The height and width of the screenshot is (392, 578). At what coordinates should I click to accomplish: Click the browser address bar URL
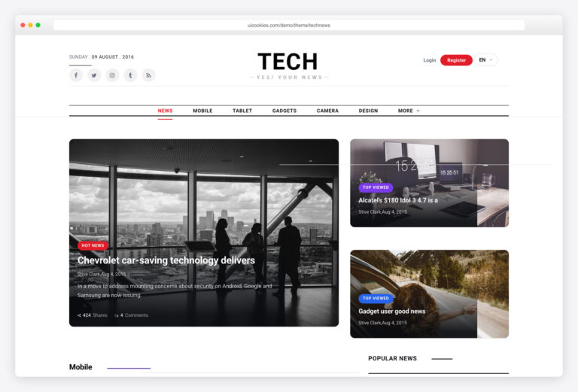pyautogui.click(x=289, y=25)
